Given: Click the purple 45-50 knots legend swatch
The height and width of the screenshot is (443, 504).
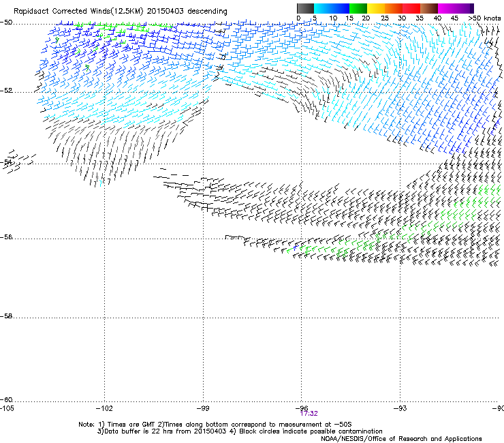Looking at the screenshot, I should click(464, 8).
